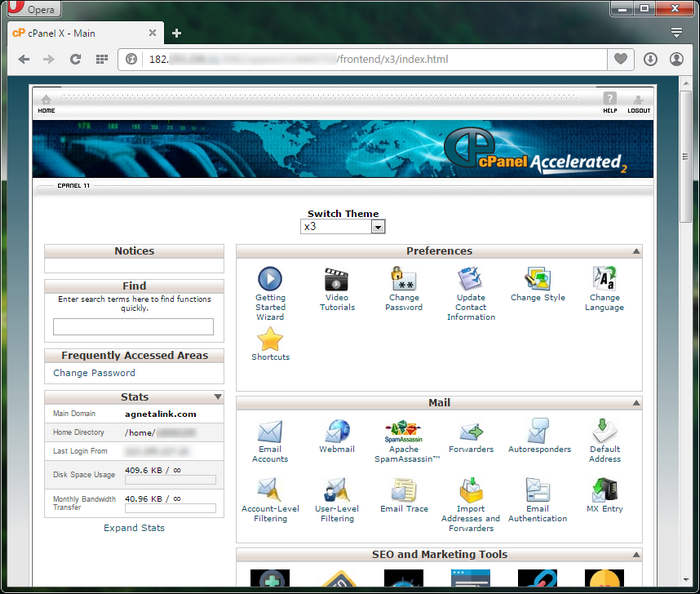700x594 pixels.
Task: Click the Change Password icon in Preferences
Action: click(x=404, y=278)
